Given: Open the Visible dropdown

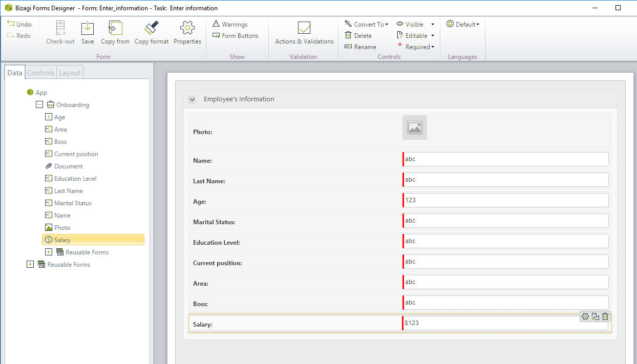Looking at the screenshot, I should click(415, 24).
